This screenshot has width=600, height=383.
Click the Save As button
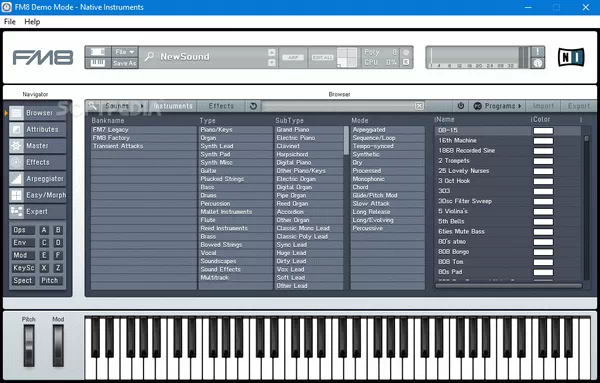[x=124, y=64]
